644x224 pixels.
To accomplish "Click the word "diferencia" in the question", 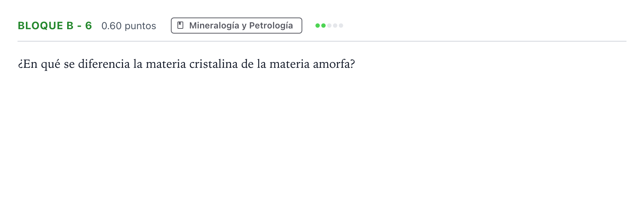I will point(104,64).
